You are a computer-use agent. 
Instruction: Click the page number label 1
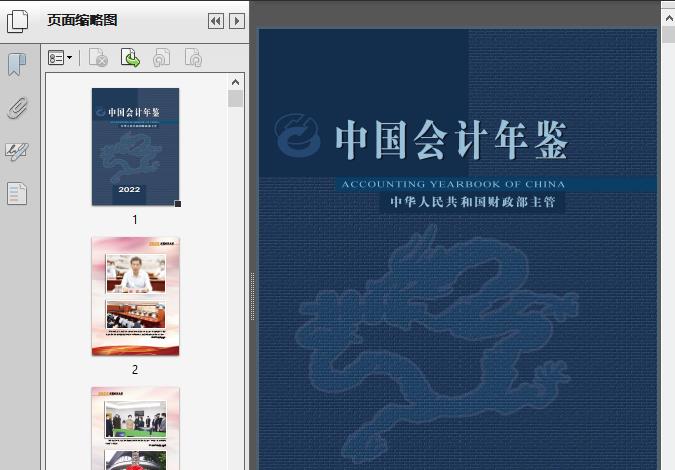click(x=135, y=220)
